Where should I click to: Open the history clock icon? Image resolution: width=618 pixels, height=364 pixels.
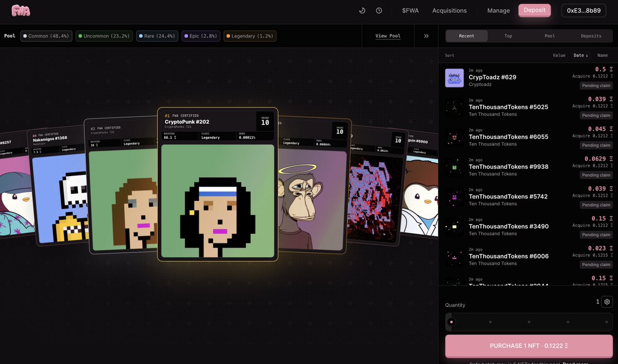[379, 10]
